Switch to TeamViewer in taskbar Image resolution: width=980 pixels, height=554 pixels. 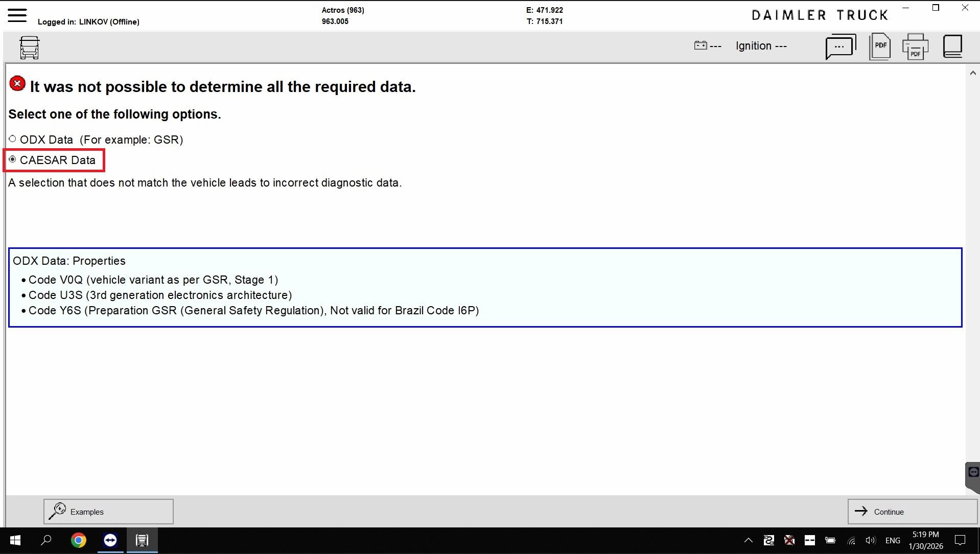coord(110,540)
